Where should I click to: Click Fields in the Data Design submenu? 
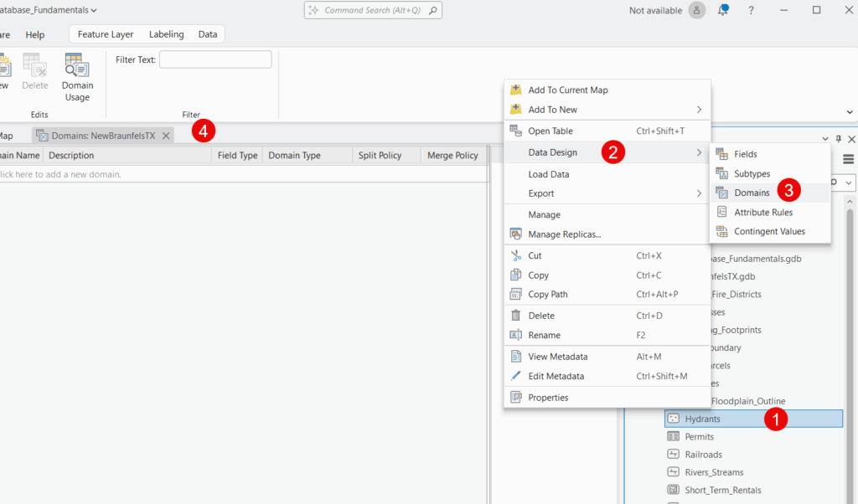[745, 154]
